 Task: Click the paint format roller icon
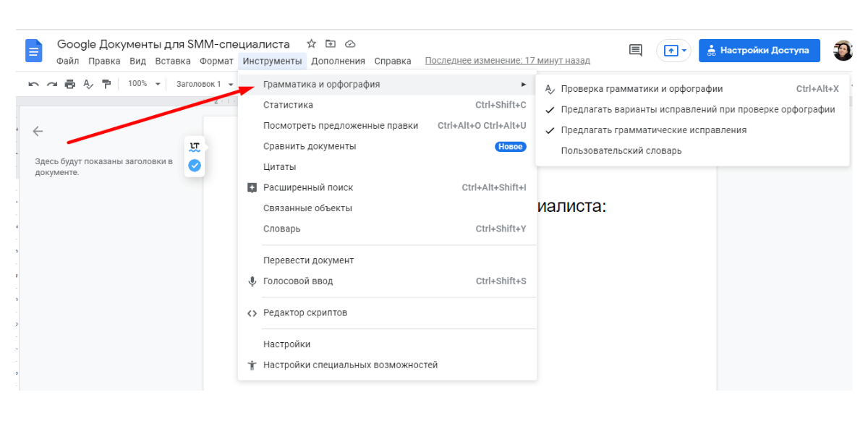point(106,84)
